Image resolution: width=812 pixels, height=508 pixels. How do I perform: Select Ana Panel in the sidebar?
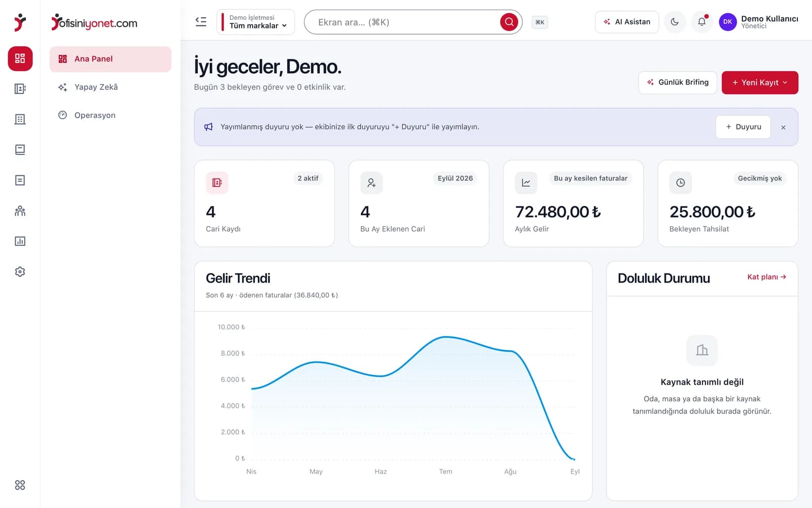click(x=111, y=59)
